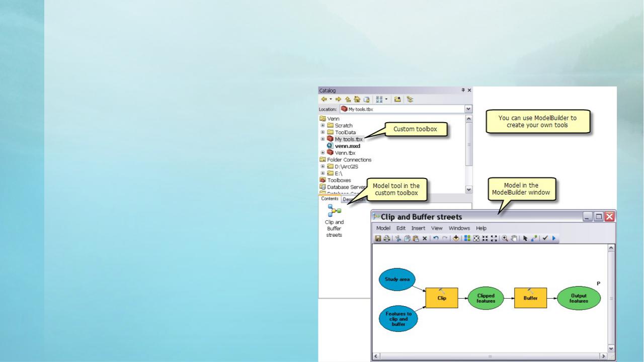The height and width of the screenshot is (362, 644).
Task: Click the Undo icon
Action: pyautogui.click(x=436, y=238)
